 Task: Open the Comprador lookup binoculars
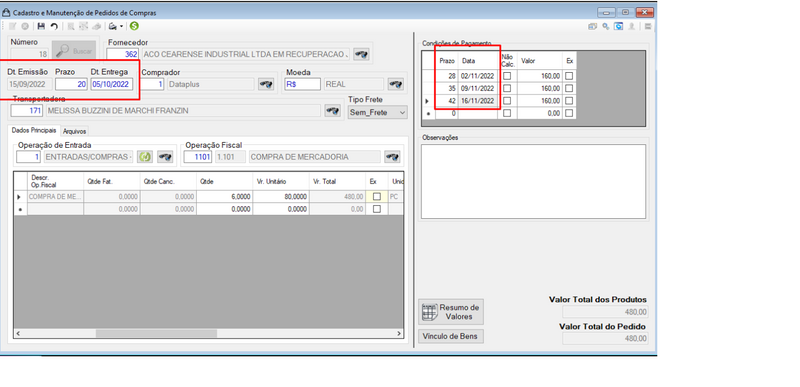[x=266, y=84]
